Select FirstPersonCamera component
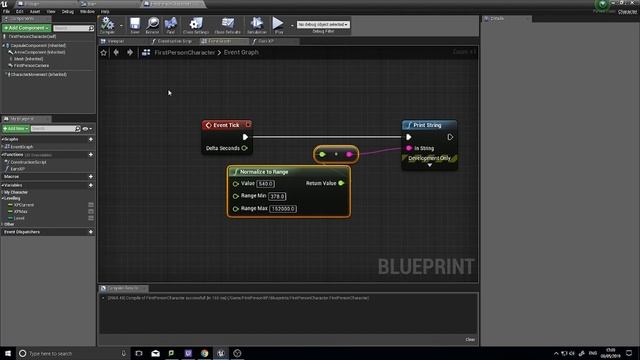 tap(31, 65)
